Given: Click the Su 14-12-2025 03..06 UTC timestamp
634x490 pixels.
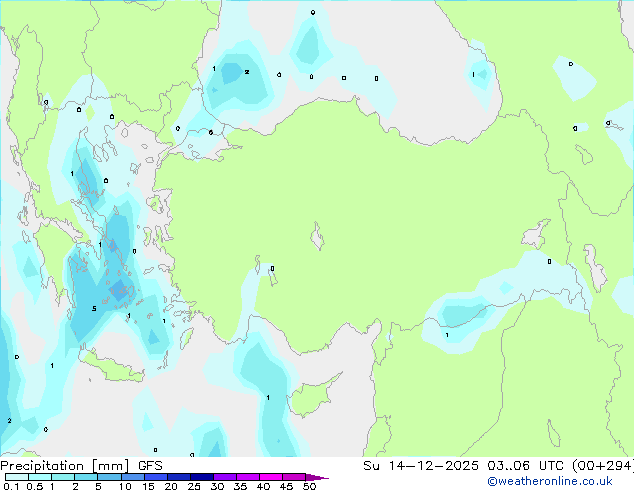Looking at the screenshot, I should (x=463, y=465).
